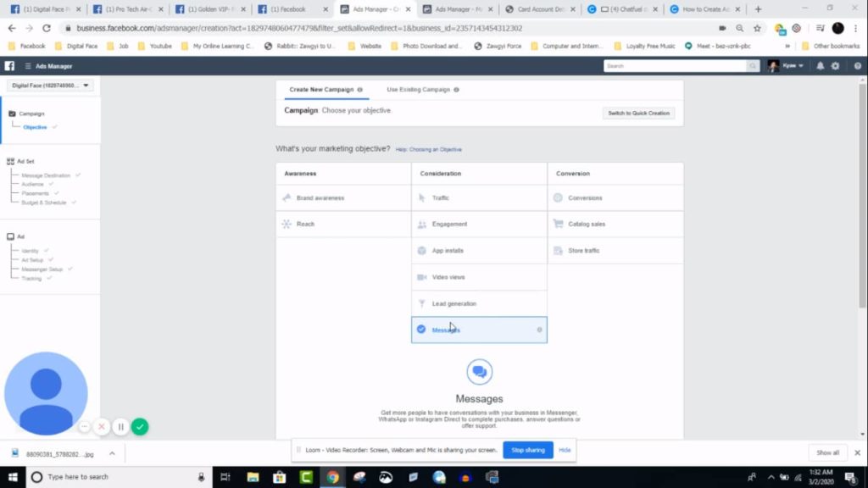Click the info icon beside Use Existing Campaign
The image size is (868, 488).
tap(456, 90)
